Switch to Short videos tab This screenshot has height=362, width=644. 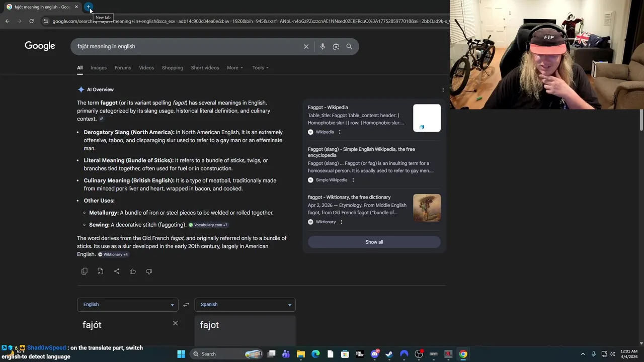[x=205, y=68]
